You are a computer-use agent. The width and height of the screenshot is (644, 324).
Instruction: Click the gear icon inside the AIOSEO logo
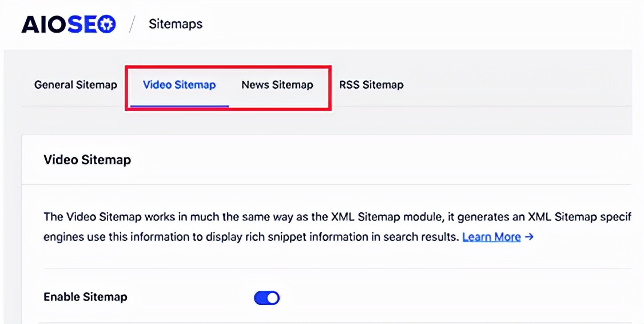point(107,25)
